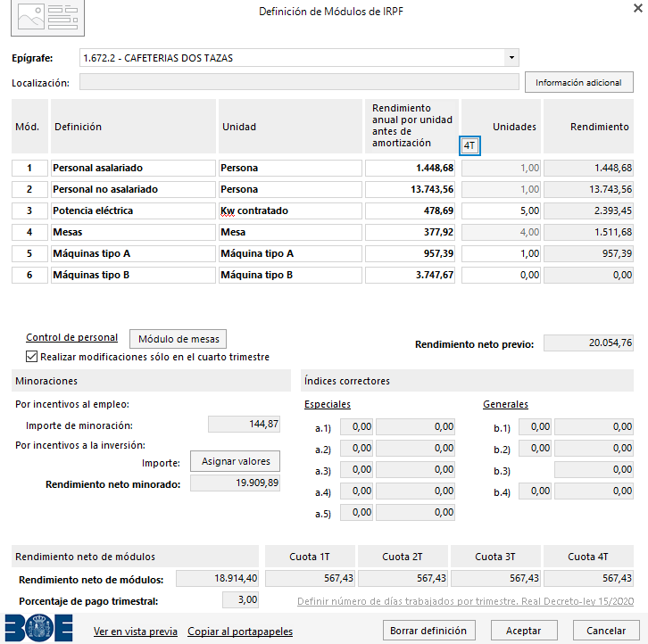This screenshot has height=644, width=648.
Task: Click the b.1) index first field
Action: coord(535,427)
